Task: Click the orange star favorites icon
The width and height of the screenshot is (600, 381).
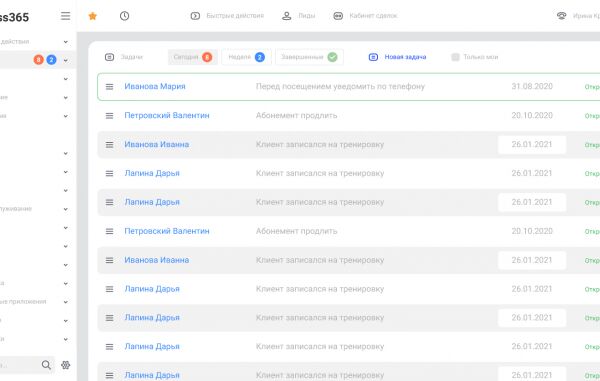Action: [x=93, y=16]
